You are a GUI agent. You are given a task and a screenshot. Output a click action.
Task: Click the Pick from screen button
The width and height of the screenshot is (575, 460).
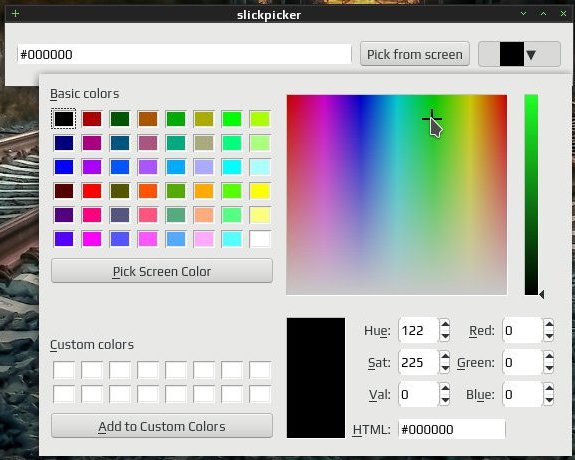click(415, 54)
